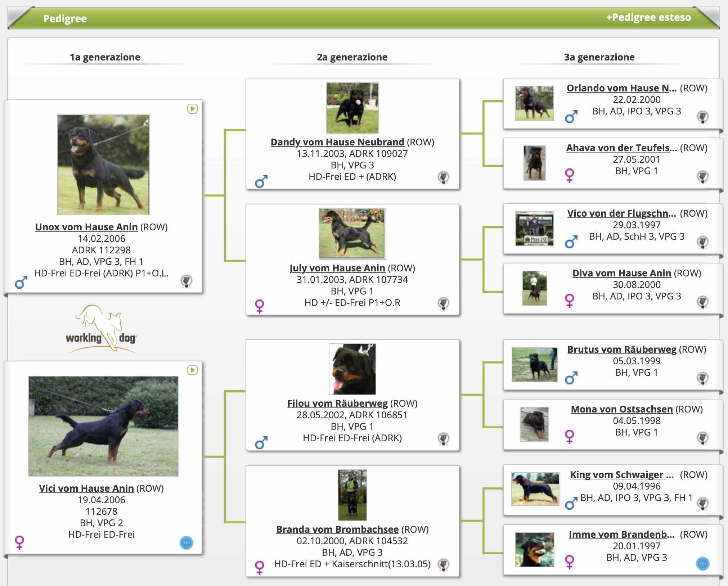Click Vico von der Flugschn... thumbnail
Viewport: 728px width, 586px height.
pyautogui.click(x=535, y=229)
